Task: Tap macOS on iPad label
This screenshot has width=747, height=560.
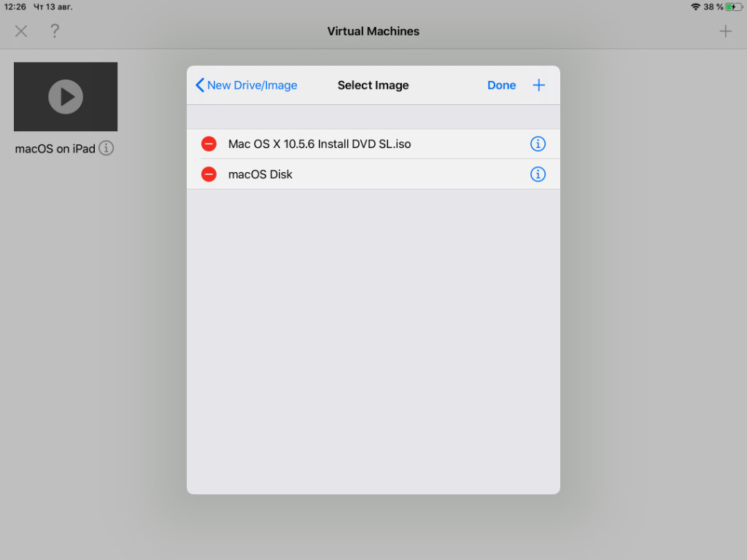Action: [55, 149]
